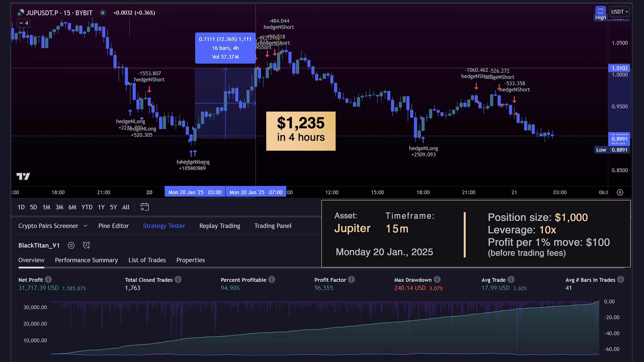Open the List of Trades tab
Screen dimensions: 644x362
[x=147, y=260]
